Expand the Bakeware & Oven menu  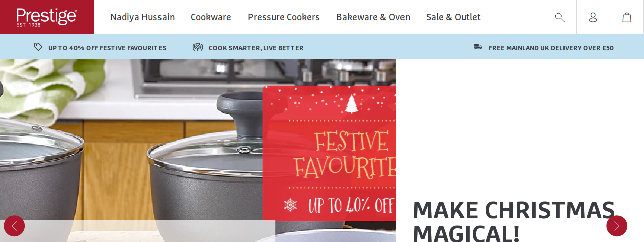pos(373,17)
